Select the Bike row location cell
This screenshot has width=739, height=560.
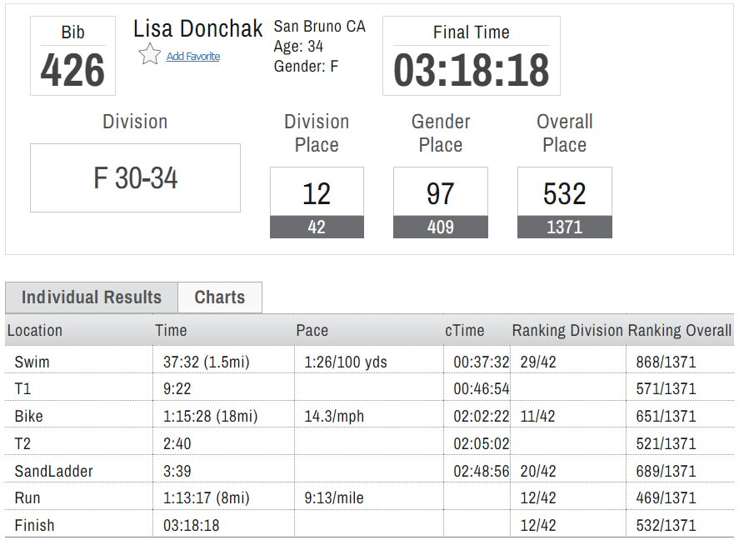pyautogui.click(x=28, y=417)
